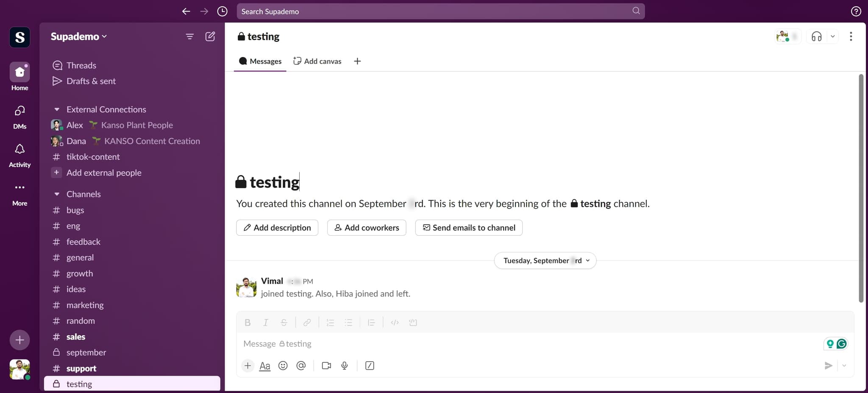
Task: Click the history clock icon
Action: [222, 11]
